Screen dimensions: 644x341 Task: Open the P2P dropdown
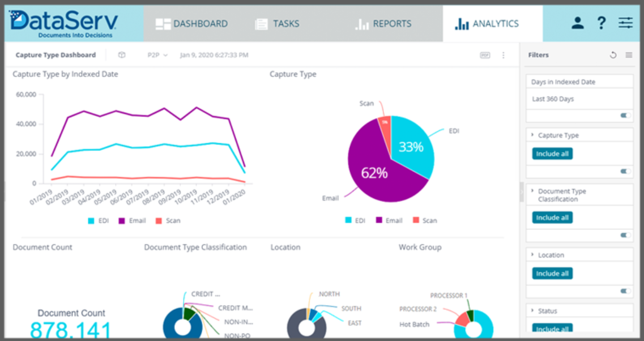[x=157, y=55]
